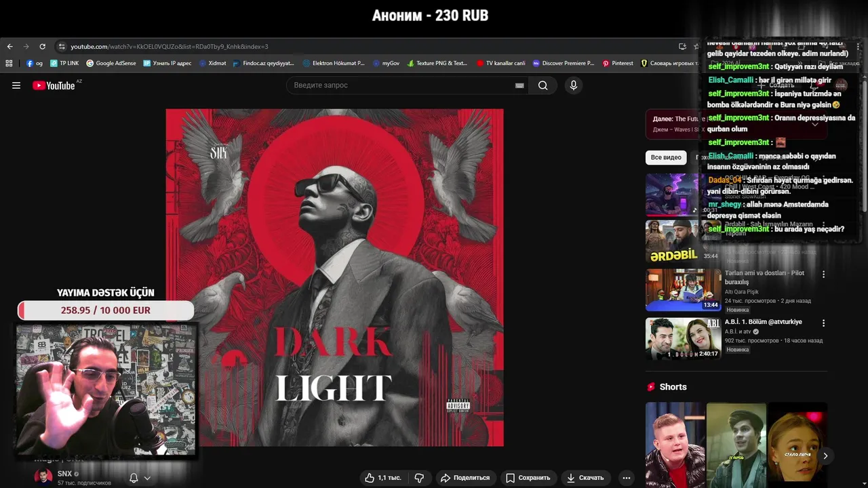The width and height of the screenshot is (868, 488).
Task: Open the SNX channel name link
Action: coord(64,474)
